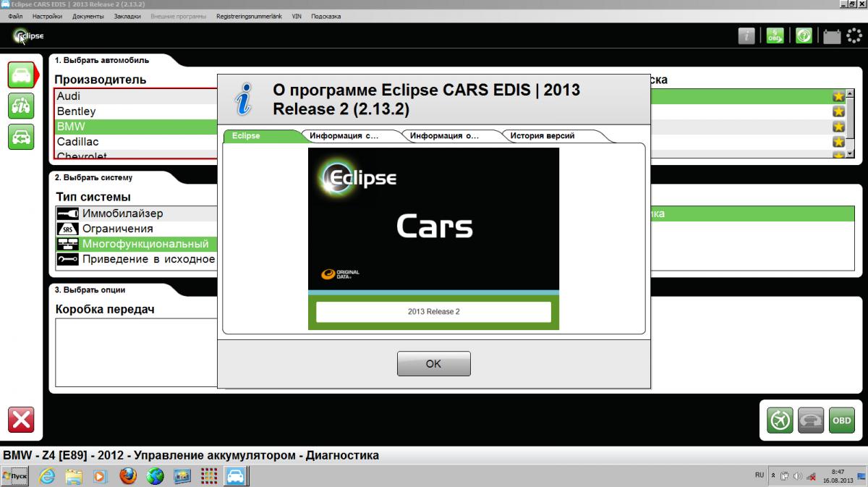
Task: Close the program with red X button
Action: click(x=21, y=420)
